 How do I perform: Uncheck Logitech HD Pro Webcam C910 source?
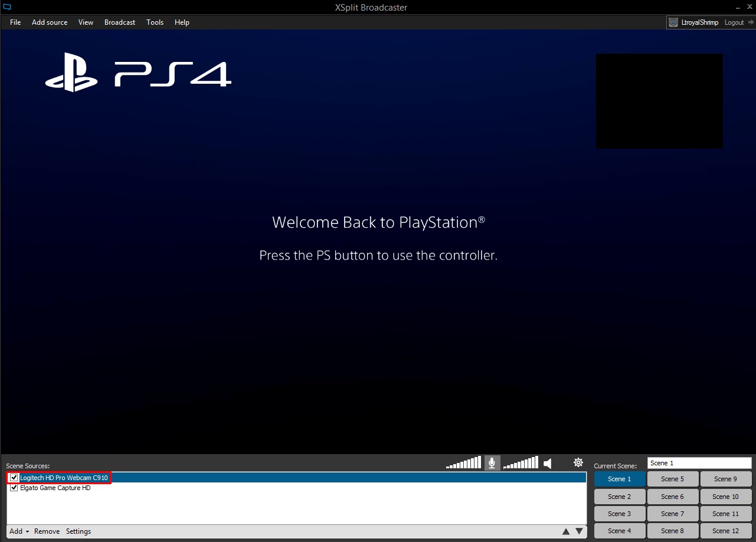click(14, 478)
